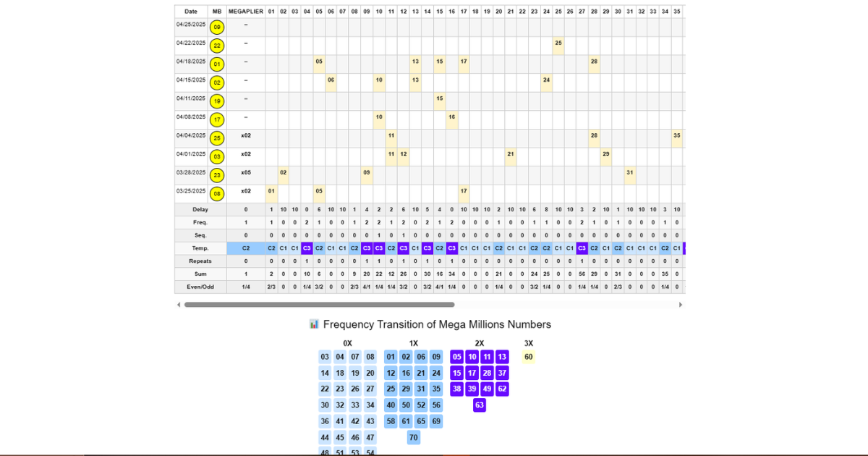The width and height of the screenshot is (868, 456).
Task: Select the yellow Mega Ball 22 circle
Action: pyautogui.click(x=217, y=46)
